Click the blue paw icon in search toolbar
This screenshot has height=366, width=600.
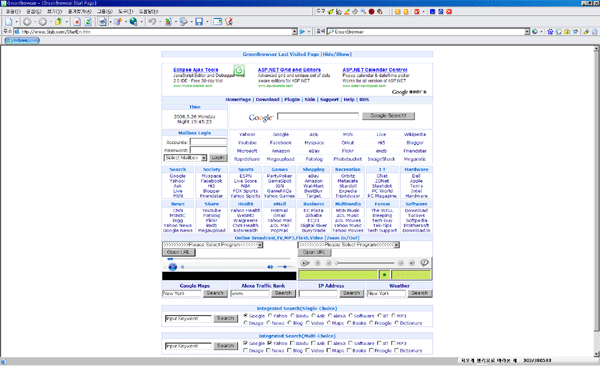coord(550,32)
